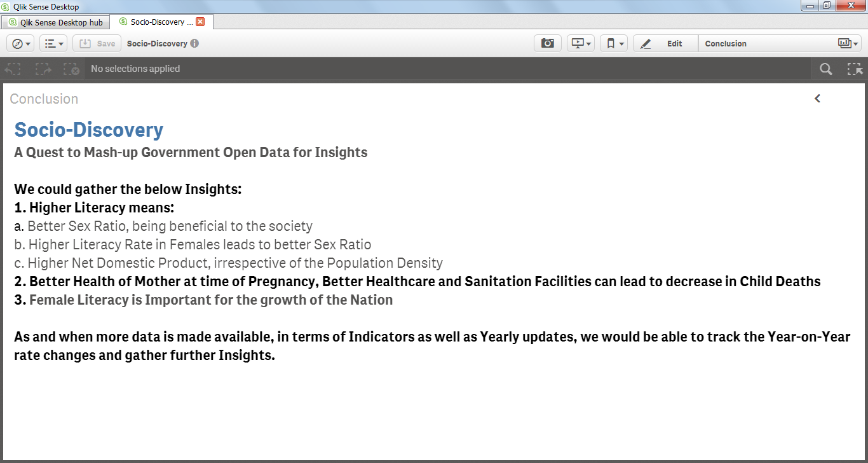Click the Save button
Viewport: 868px width, 463px height.
point(97,43)
